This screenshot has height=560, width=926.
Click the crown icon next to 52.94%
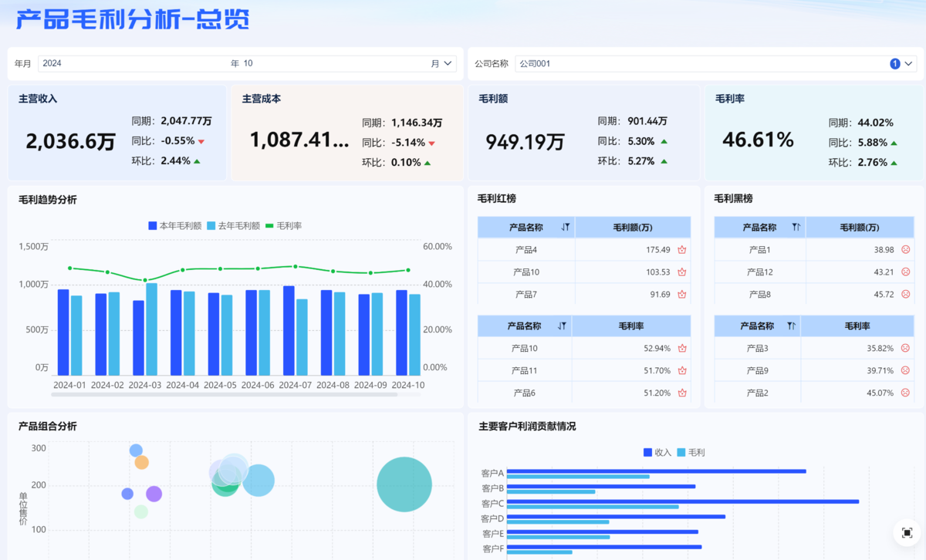(682, 349)
